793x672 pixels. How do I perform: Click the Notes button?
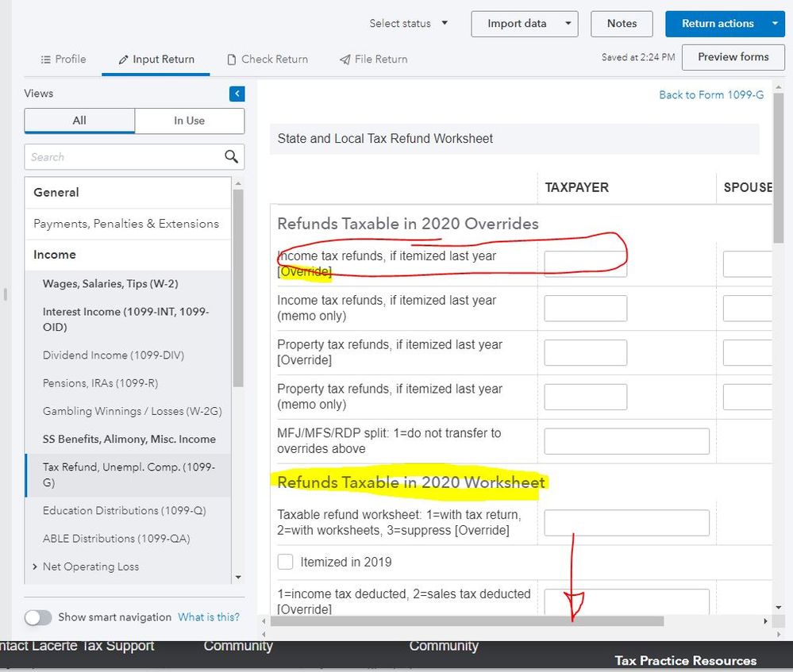tap(622, 24)
